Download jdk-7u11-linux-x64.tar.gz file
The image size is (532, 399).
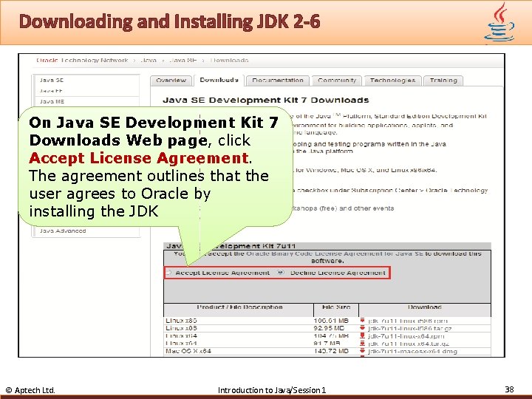click(409, 344)
